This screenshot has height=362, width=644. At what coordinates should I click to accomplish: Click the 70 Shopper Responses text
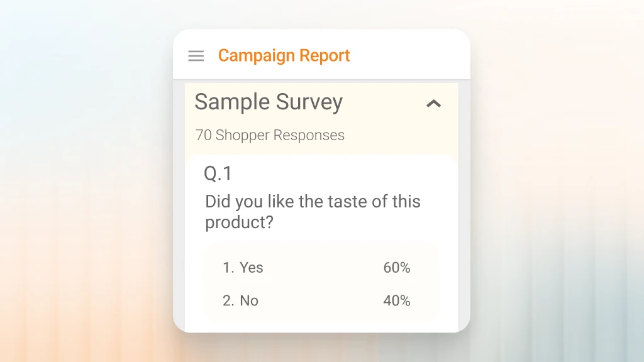[270, 135]
